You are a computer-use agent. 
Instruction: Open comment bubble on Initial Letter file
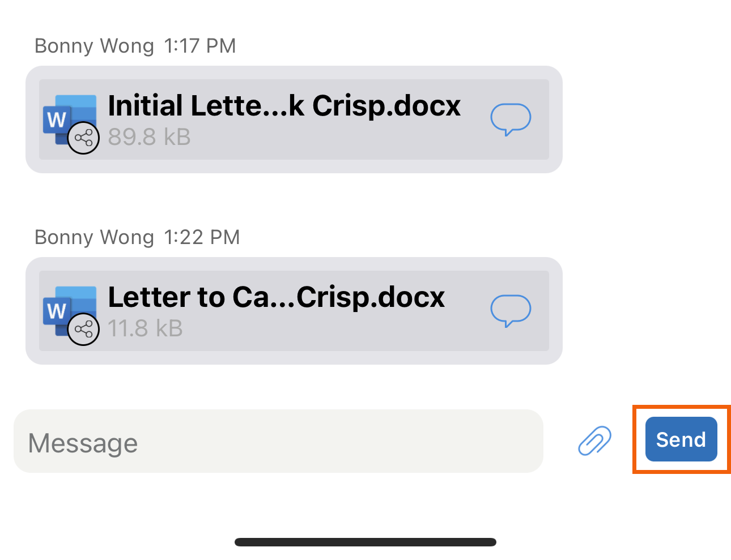pos(511,119)
